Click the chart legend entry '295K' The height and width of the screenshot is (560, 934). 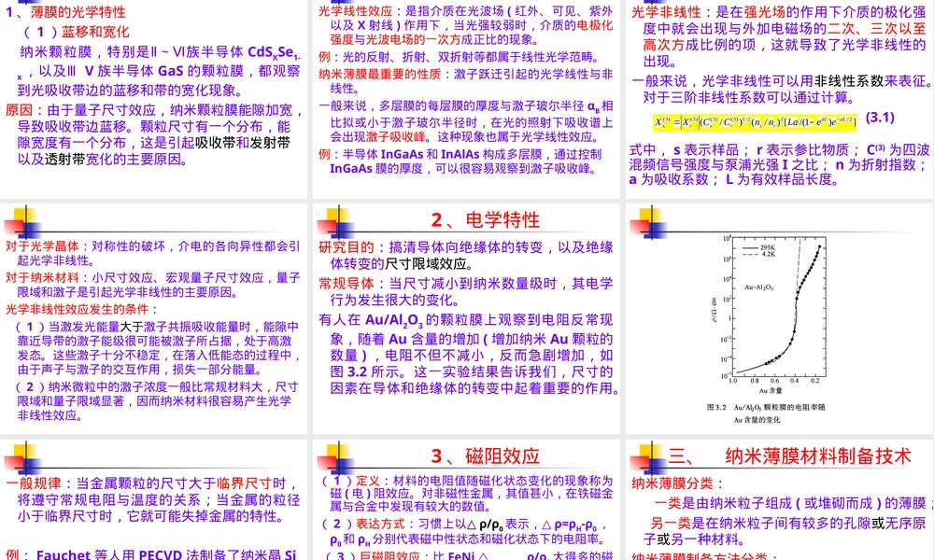(x=758, y=247)
